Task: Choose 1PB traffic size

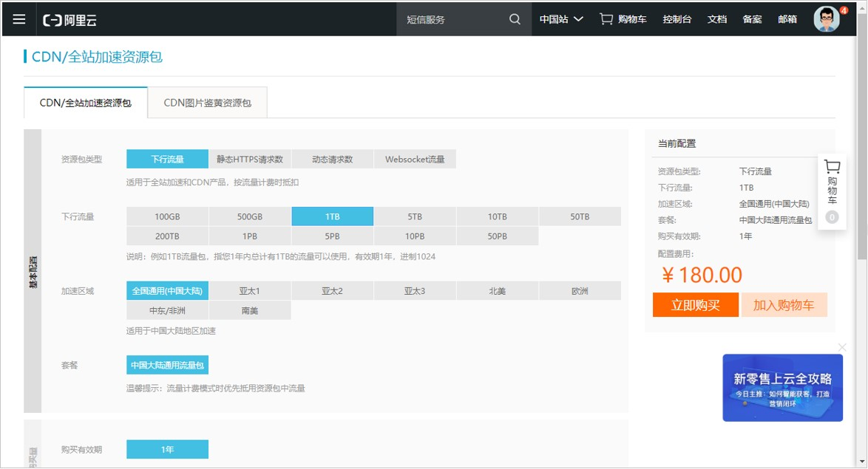Action: click(x=250, y=236)
